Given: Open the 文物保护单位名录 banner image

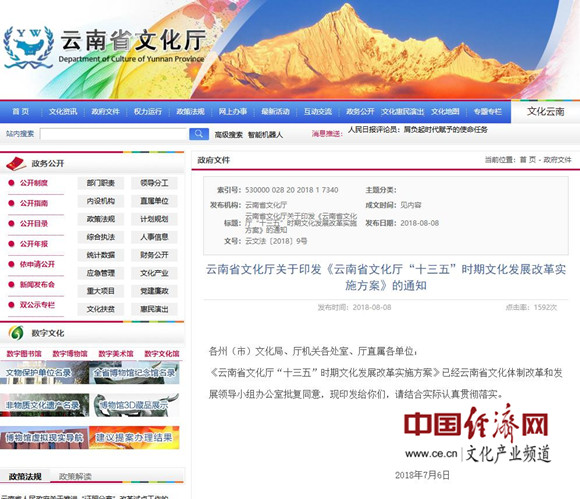Looking at the screenshot, I should pos(44,372).
